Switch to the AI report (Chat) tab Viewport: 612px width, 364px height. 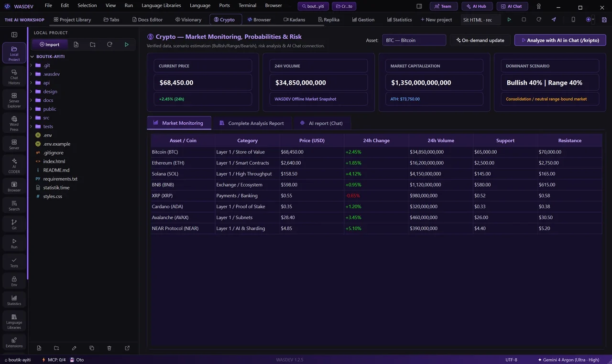321,123
